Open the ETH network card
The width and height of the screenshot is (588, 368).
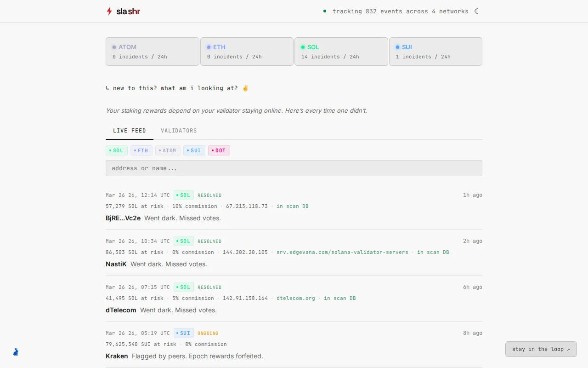247,52
